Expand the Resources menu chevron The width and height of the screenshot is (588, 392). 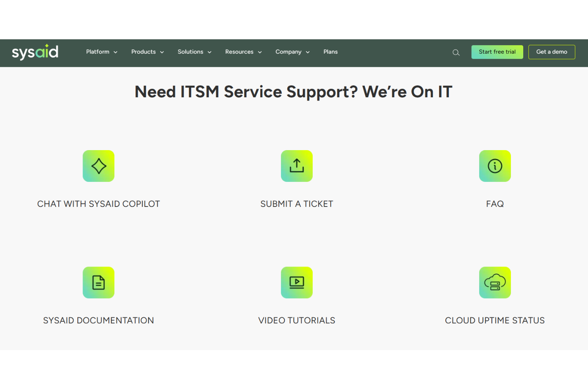tap(260, 52)
